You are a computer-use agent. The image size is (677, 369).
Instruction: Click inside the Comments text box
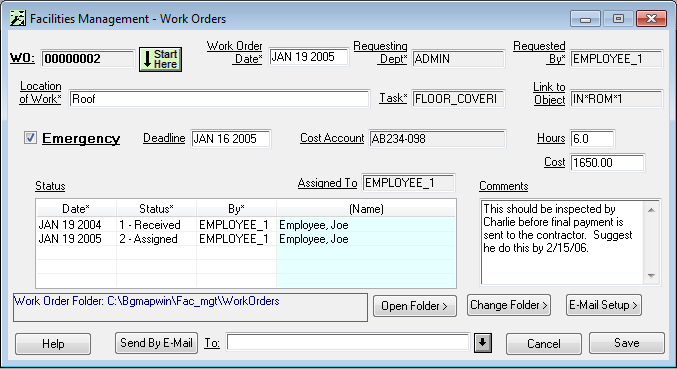(562, 242)
